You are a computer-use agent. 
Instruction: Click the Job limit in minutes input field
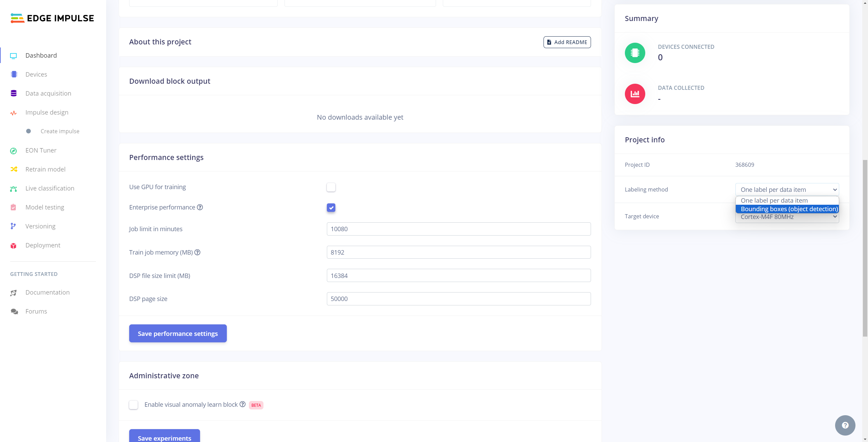459,229
